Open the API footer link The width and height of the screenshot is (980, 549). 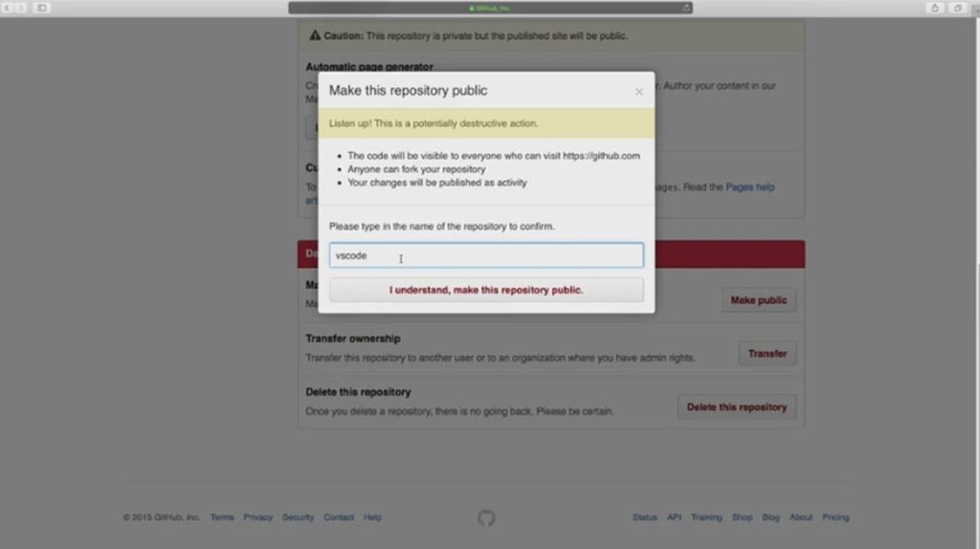click(x=674, y=517)
